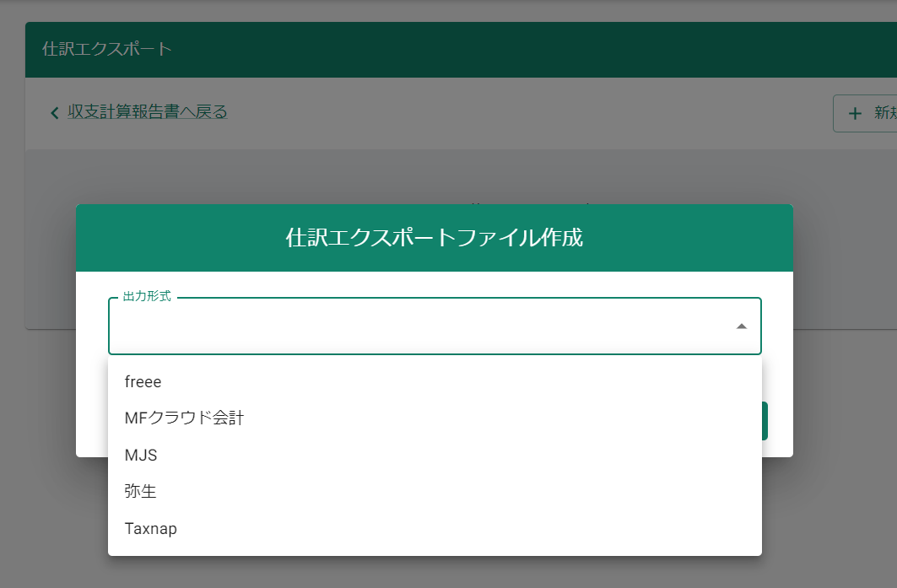This screenshot has height=588, width=897.
Task: Click the plus icon on 新規 button
Action: click(x=855, y=113)
